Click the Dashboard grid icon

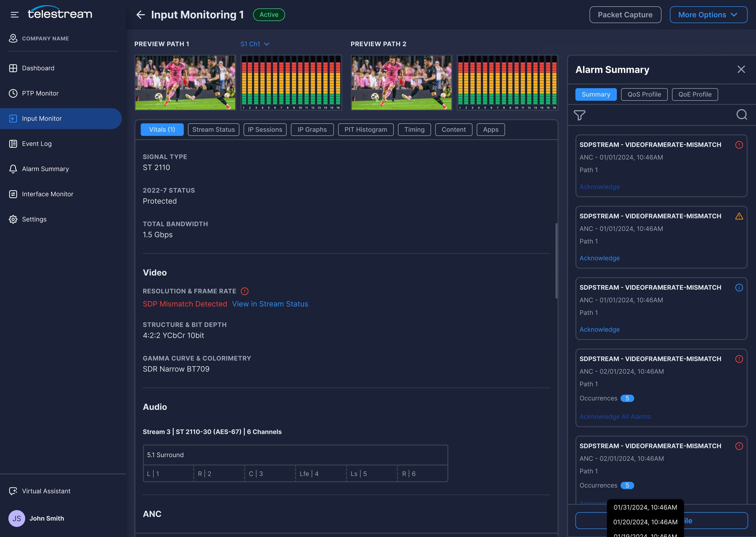pos(13,68)
